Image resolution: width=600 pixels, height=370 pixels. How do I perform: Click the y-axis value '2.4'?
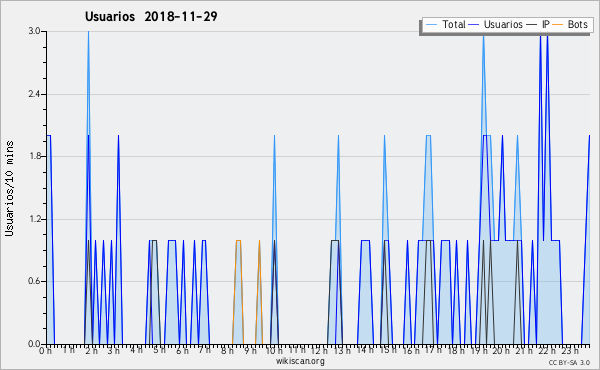pos(34,94)
